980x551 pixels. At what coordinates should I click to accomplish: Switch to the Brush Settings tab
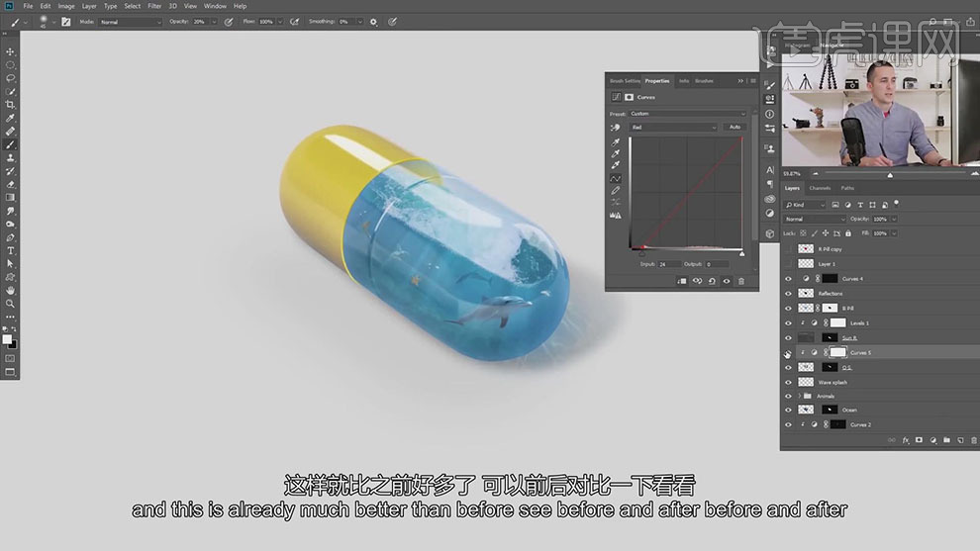625,81
